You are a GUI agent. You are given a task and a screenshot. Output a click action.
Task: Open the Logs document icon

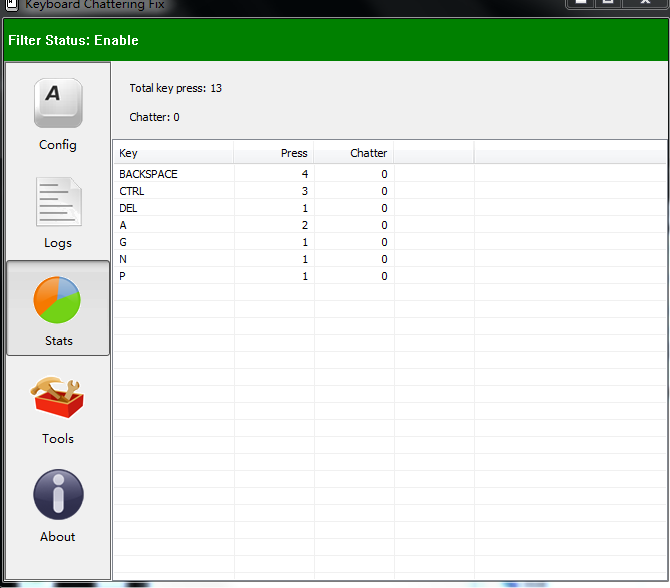[58, 202]
